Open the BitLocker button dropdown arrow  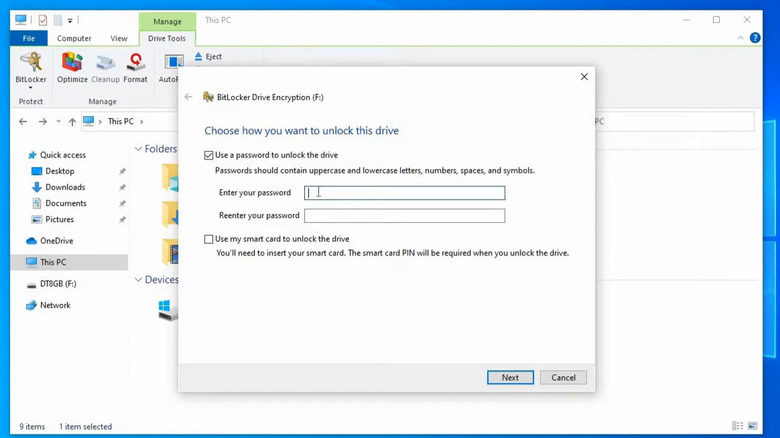31,88
